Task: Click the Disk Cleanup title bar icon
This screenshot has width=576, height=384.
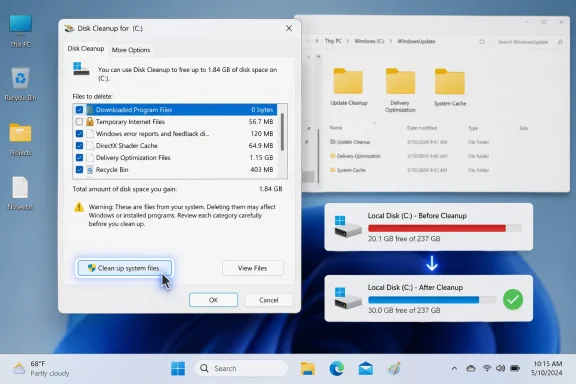Action: [69, 28]
